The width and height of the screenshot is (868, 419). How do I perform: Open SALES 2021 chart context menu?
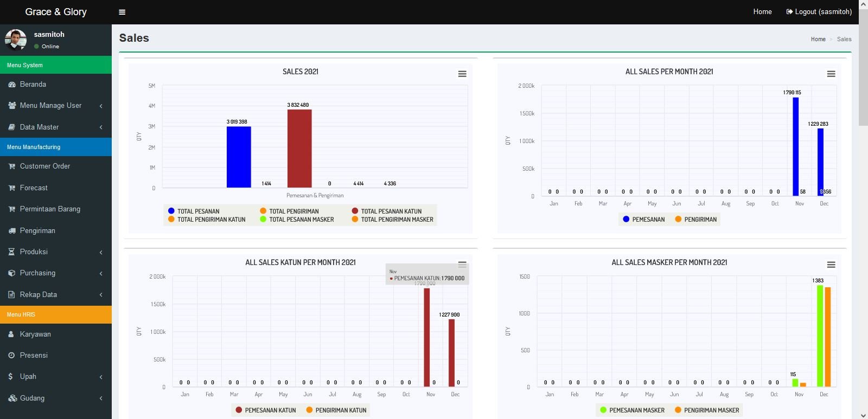[x=462, y=74]
